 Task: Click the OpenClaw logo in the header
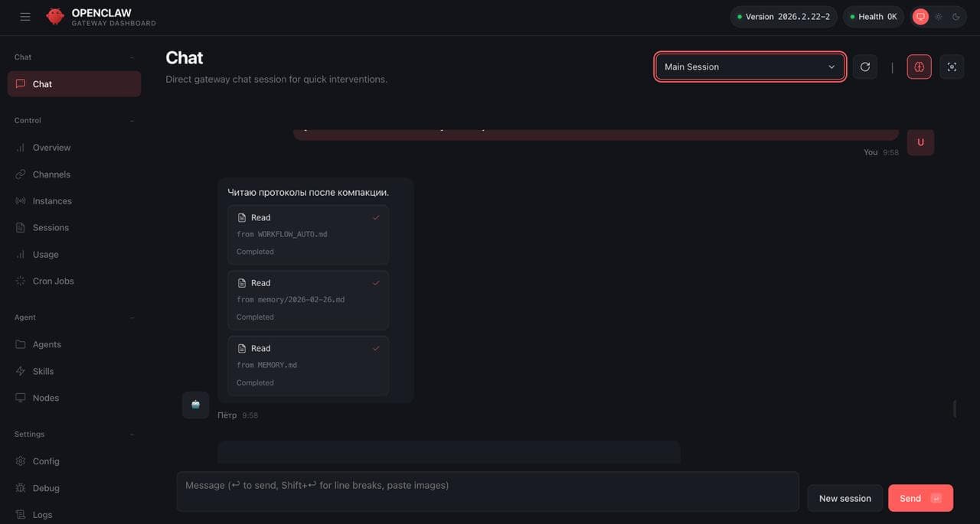[55, 16]
